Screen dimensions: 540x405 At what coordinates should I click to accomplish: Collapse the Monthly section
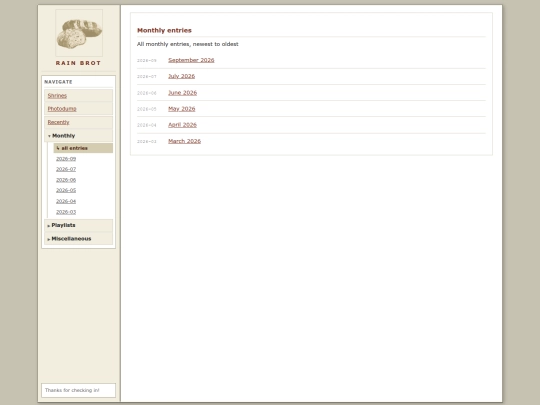(79, 136)
